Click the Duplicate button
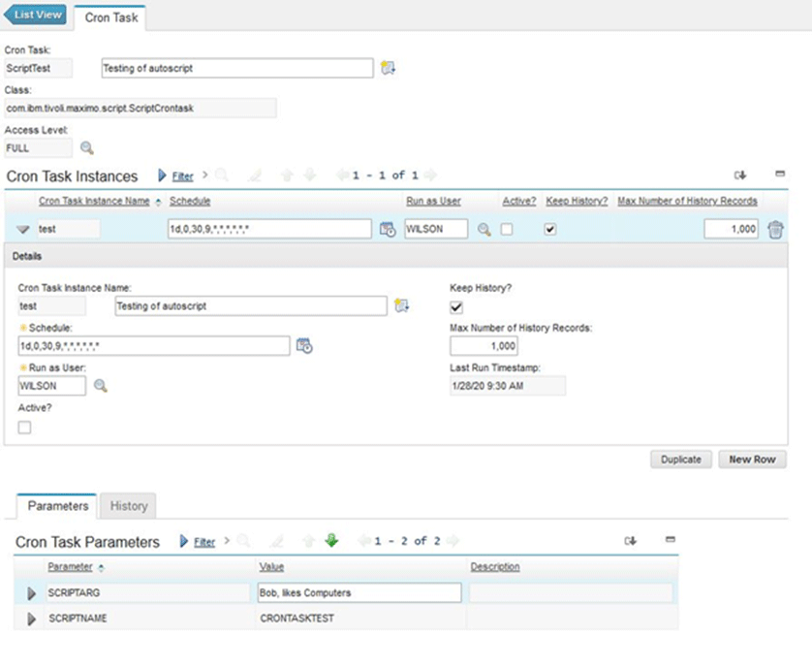Screen dimensions: 812x668 pos(680,460)
